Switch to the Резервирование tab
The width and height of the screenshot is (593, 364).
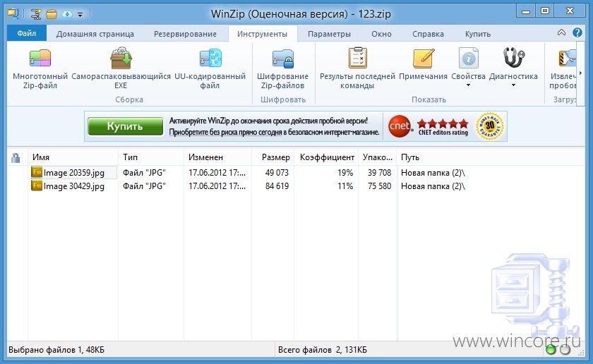coord(185,34)
